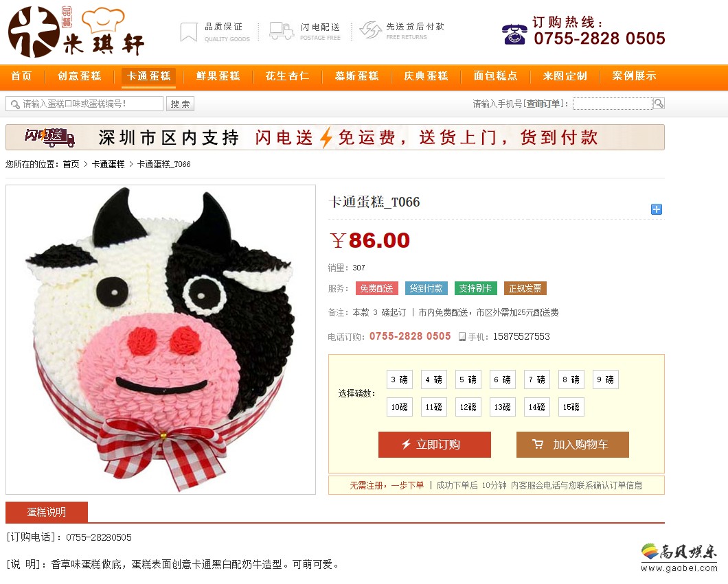Click the 闪电配送 truck icon
This screenshot has height=584, width=728.
pos(282,31)
